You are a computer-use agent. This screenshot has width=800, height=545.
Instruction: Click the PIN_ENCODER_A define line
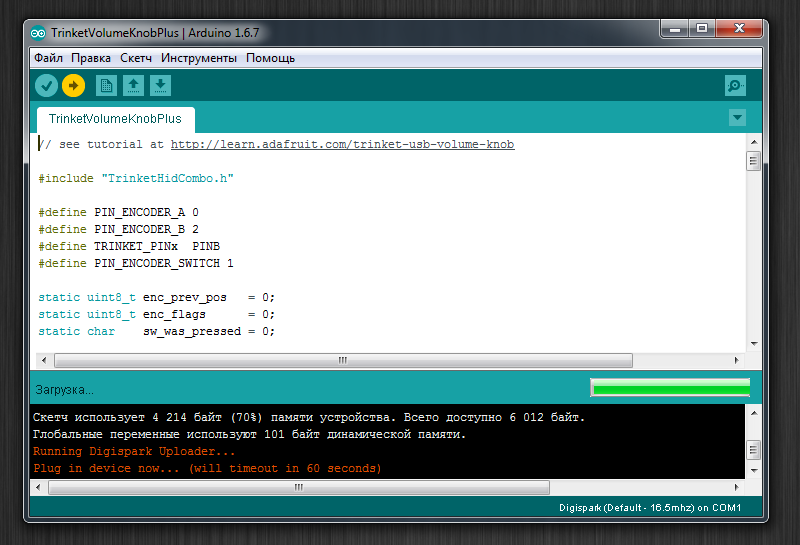pos(118,212)
